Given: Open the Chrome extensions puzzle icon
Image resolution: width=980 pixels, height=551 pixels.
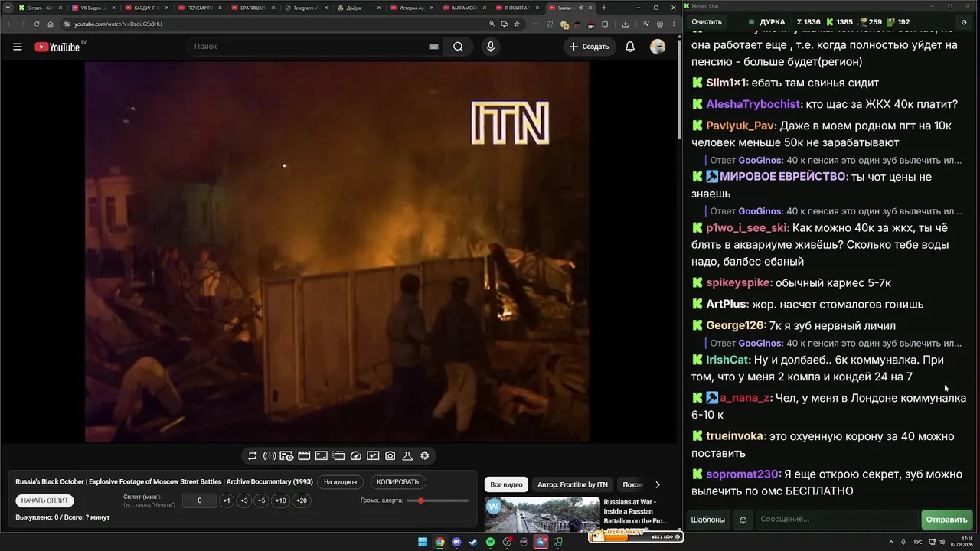Looking at the screenshot, I should coord(605,24).
